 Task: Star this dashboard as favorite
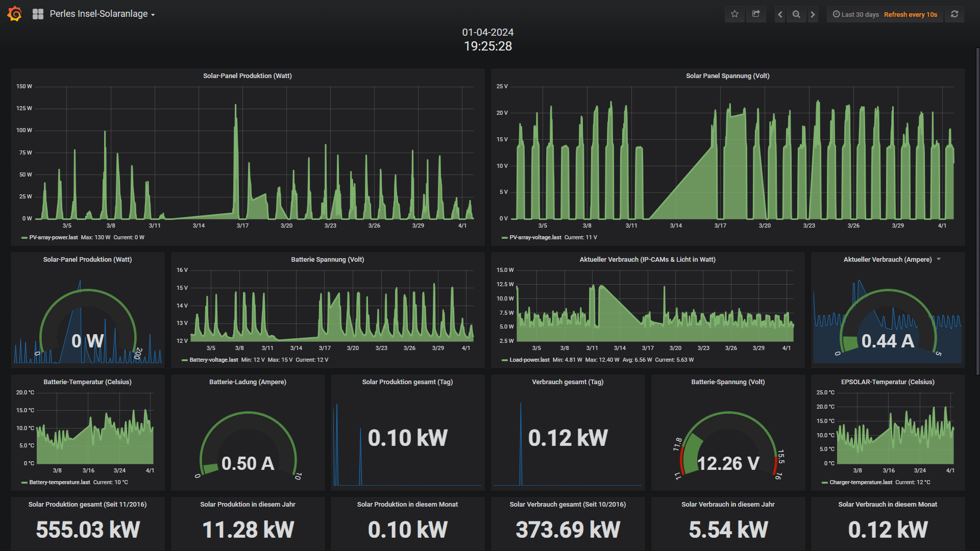[734, 14]
